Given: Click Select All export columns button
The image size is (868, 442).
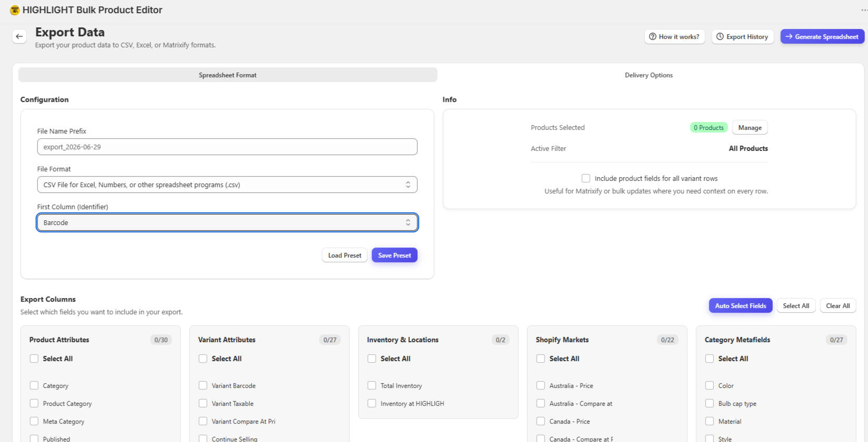Looking at the screenshot, I should point(796,306).
